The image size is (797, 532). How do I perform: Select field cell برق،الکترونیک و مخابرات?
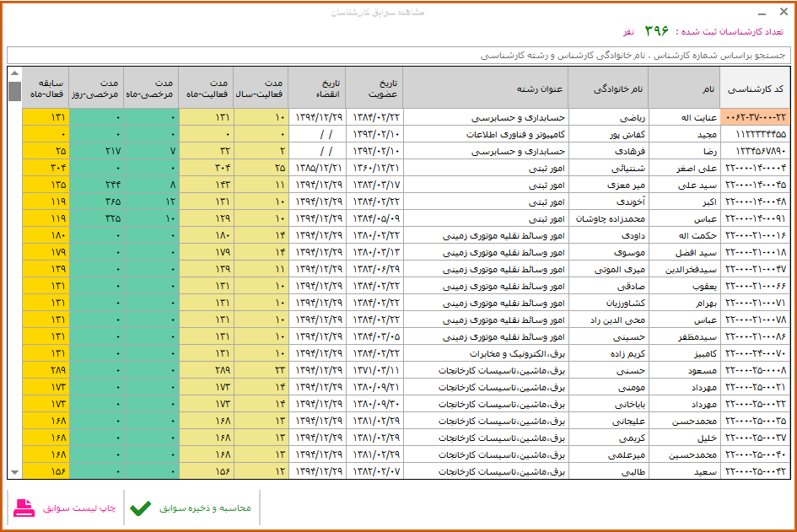pyautogui.click(x=486, y=353)
